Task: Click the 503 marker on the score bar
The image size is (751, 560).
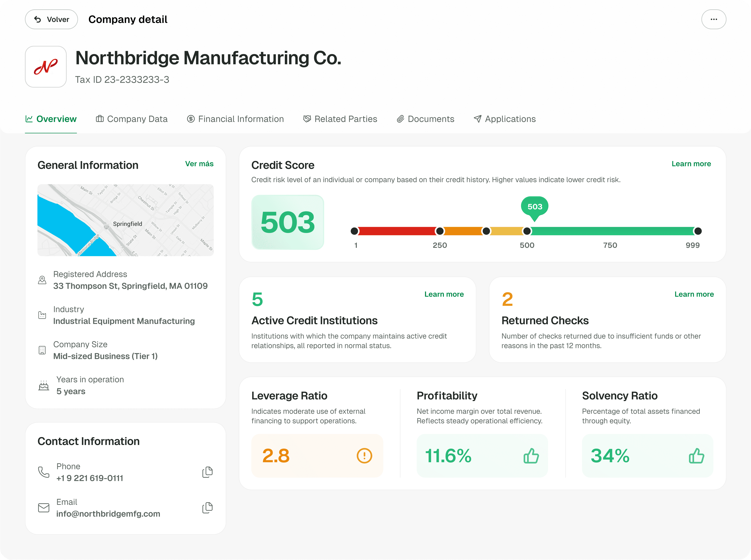Action: click(534, 207)
